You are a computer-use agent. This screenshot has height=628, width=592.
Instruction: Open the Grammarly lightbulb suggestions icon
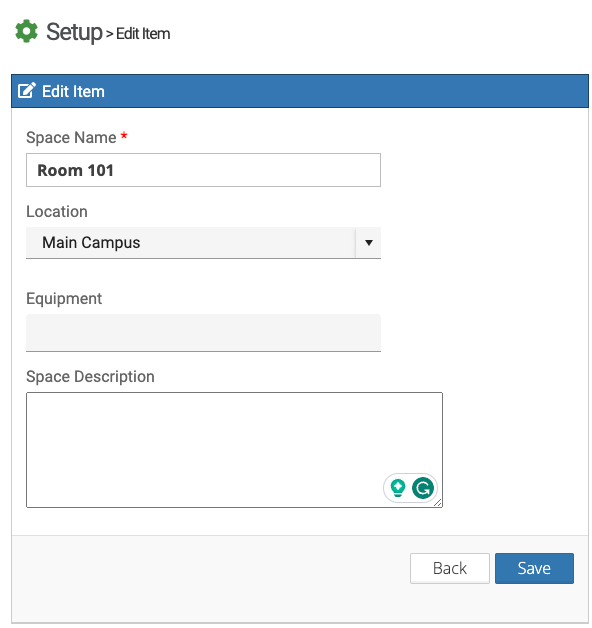point(397,488)
